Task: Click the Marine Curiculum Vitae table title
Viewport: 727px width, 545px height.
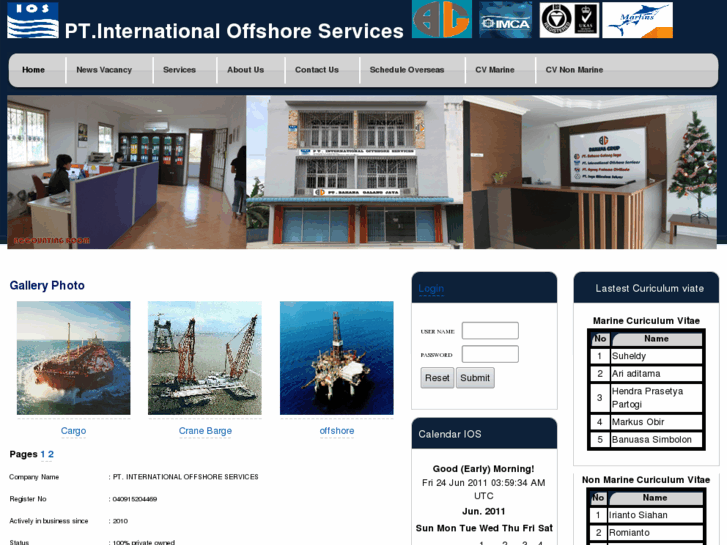Action: [x=646, y=321]
